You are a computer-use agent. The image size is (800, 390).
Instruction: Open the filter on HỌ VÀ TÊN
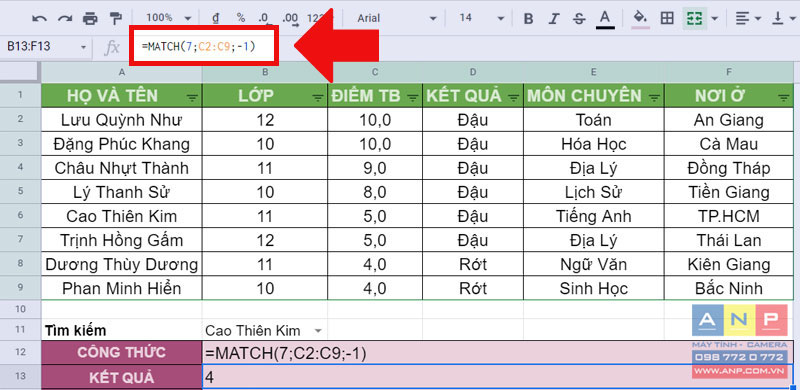193,98
